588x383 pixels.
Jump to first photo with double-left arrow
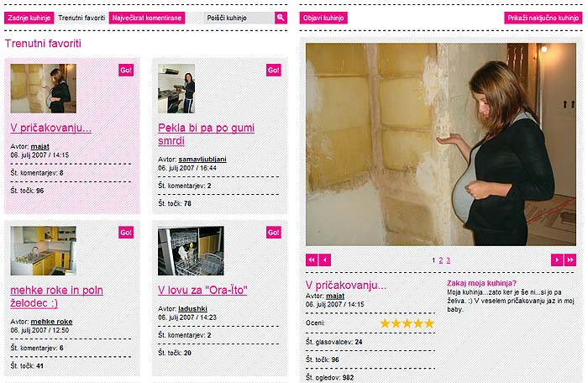312,260
